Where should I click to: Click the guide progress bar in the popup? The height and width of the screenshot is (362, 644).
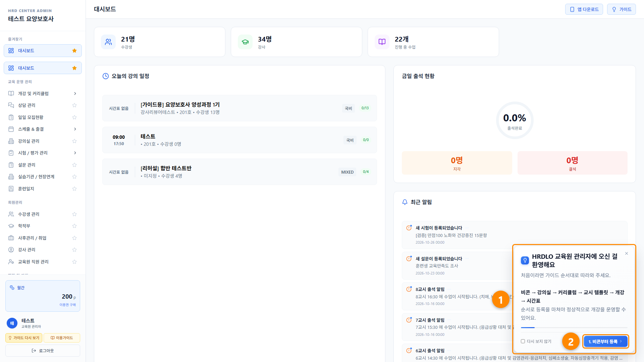[x=574, y=327]
